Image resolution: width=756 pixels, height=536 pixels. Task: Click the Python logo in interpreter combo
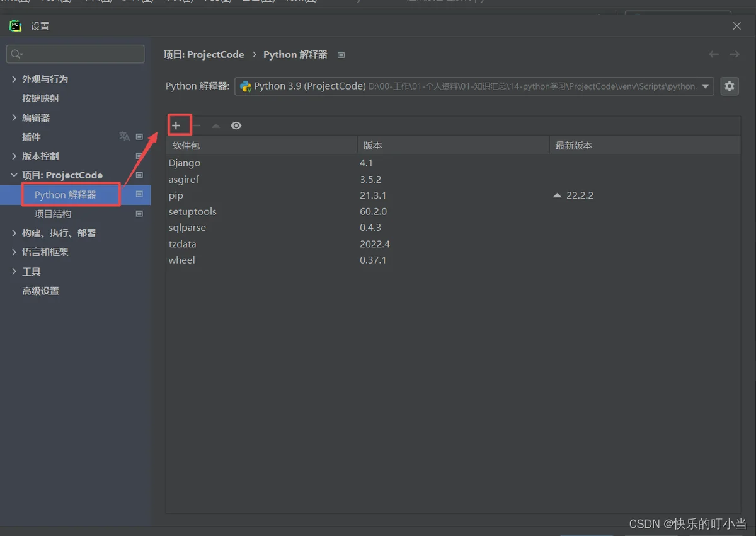pos(246,86)
